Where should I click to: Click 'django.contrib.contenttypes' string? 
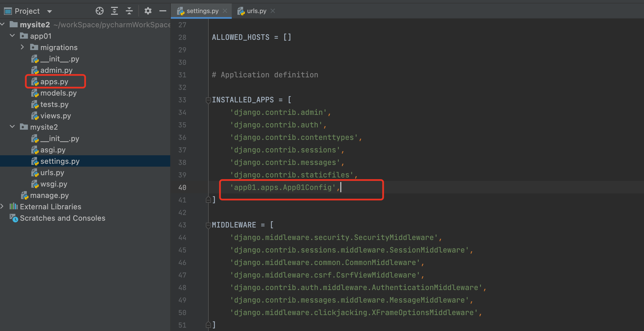coord(294,137)
